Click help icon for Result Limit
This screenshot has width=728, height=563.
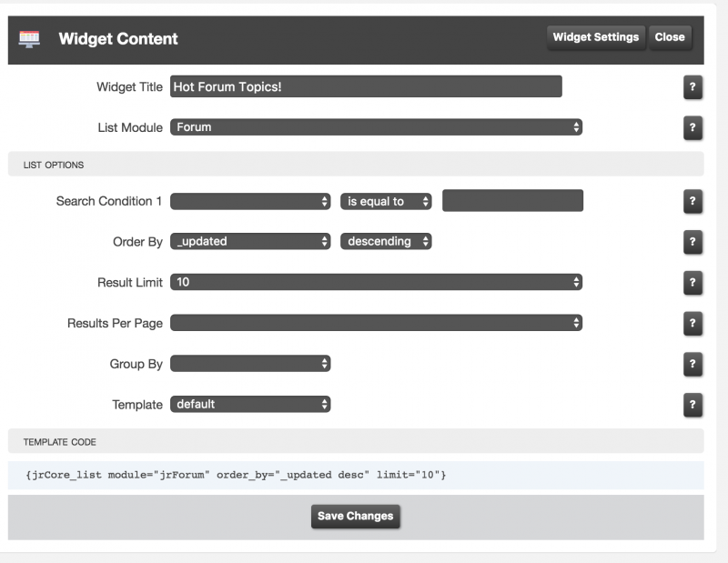(693, 283)
